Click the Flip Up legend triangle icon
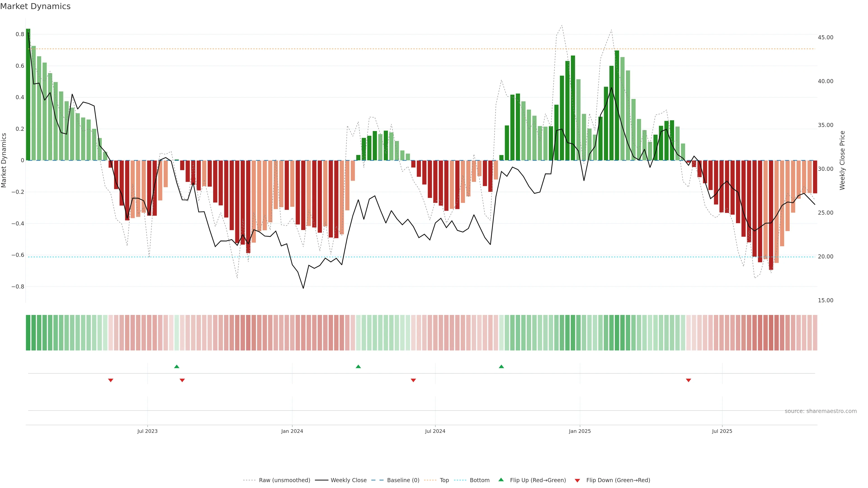Screen dimensions: 868x488 click(501, 480)
